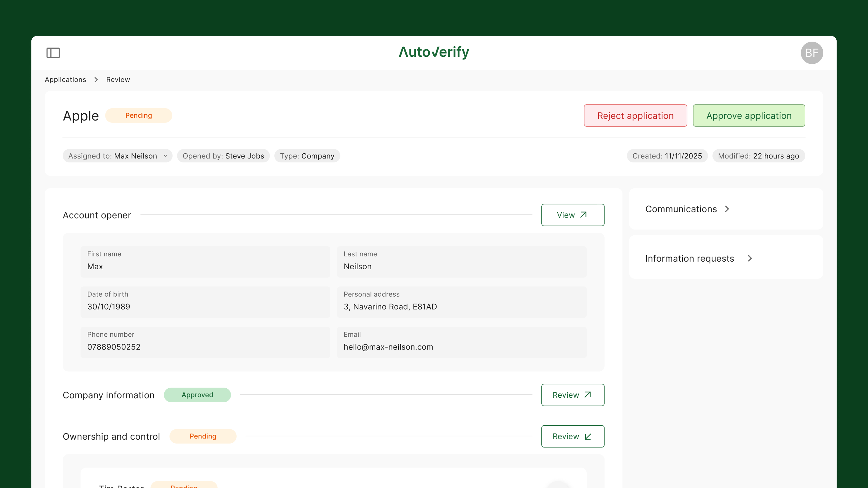Open the Account opener View button
Screen dimensions: 868x488
click(x=573, y=215)
